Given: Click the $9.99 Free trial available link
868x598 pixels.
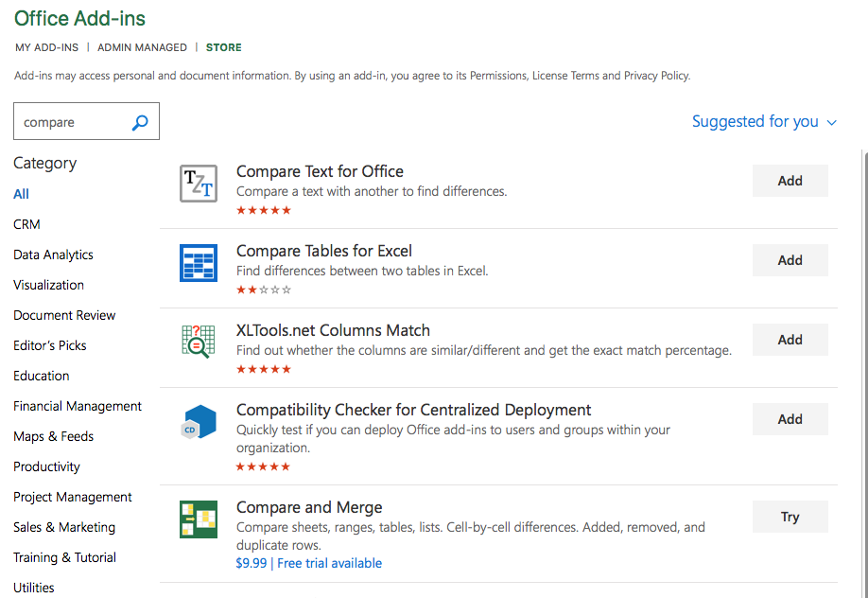Looking at the screenshot, I should [309, 563].
